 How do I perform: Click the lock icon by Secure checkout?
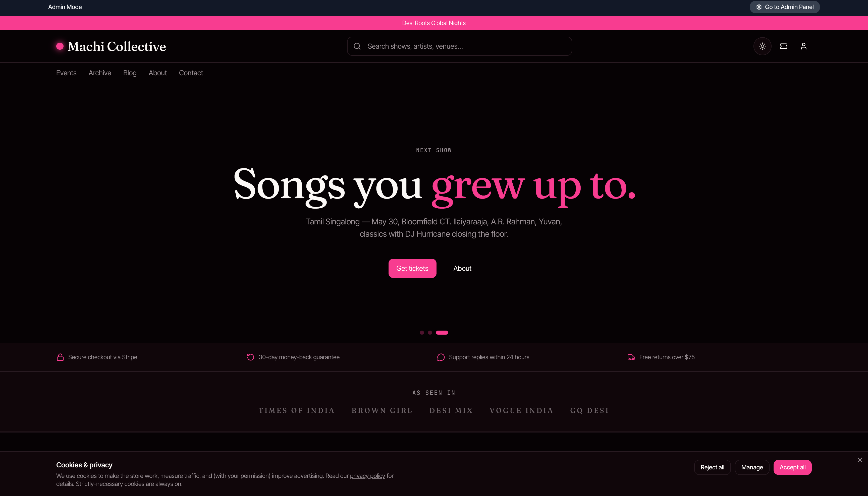pyautogui.click(x=60, y=357)
